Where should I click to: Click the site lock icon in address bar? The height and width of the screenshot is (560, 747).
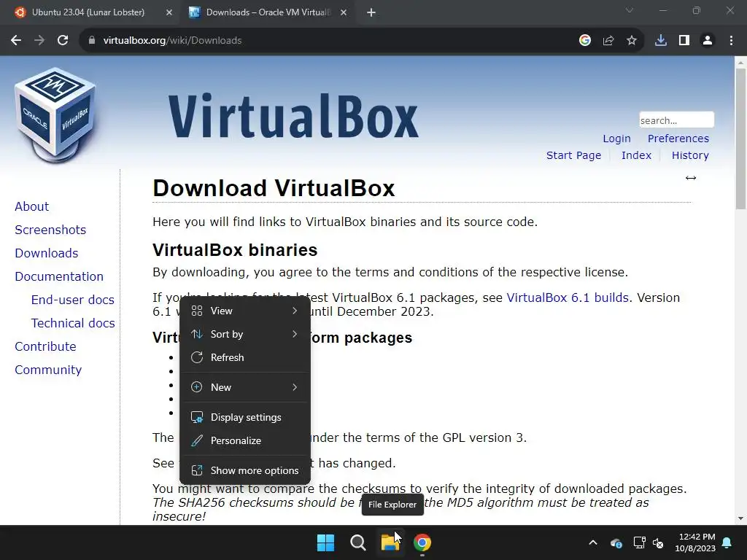pos(91,41)
